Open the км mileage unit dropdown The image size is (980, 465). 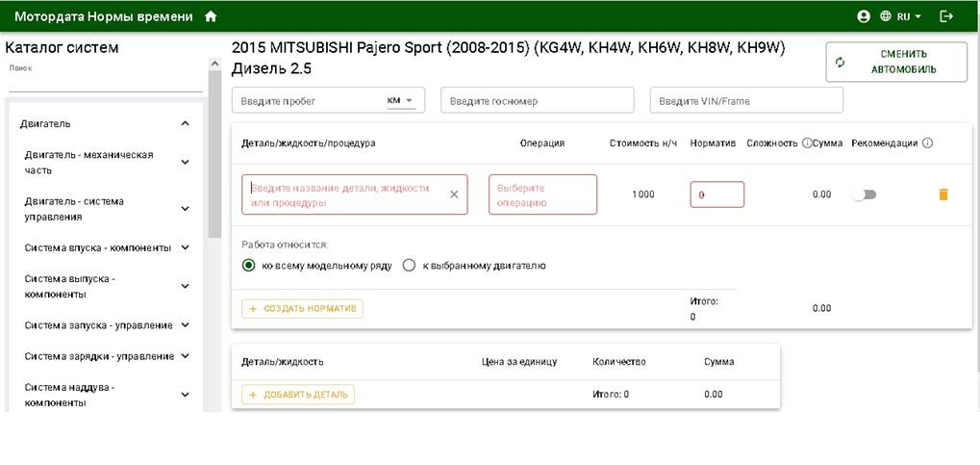point(401,100)
